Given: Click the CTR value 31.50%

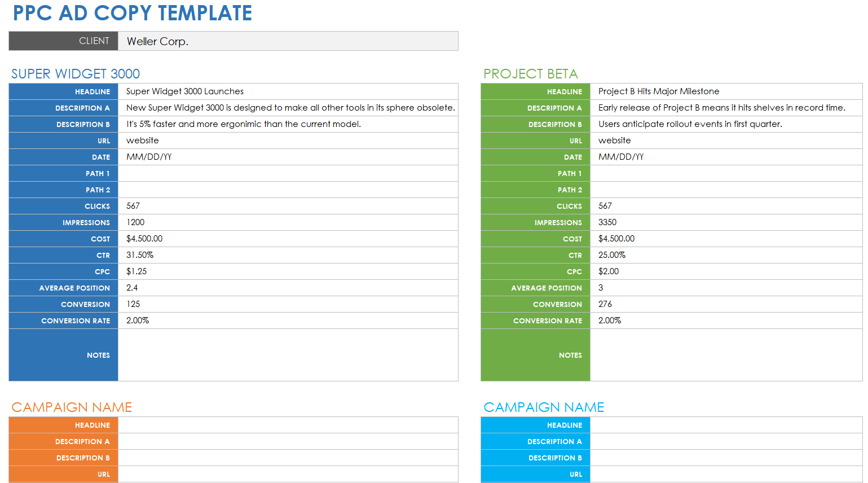Looking at the screenshot, I should click(x=288, y=255).
